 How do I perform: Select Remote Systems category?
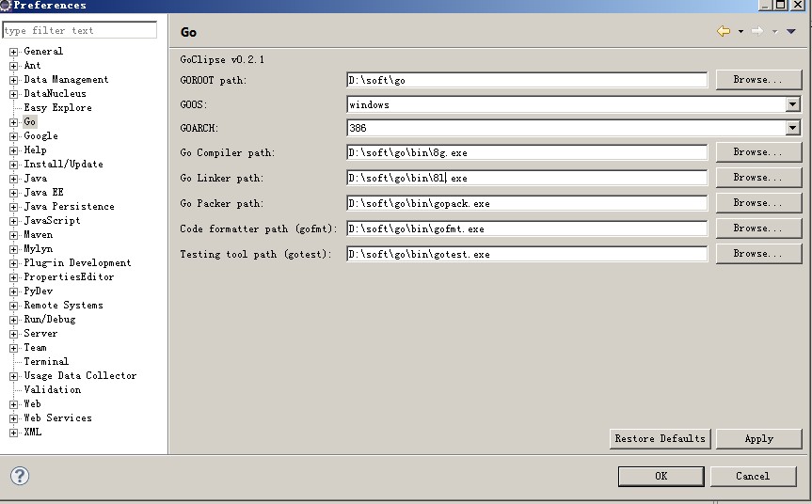coord(63,306)
